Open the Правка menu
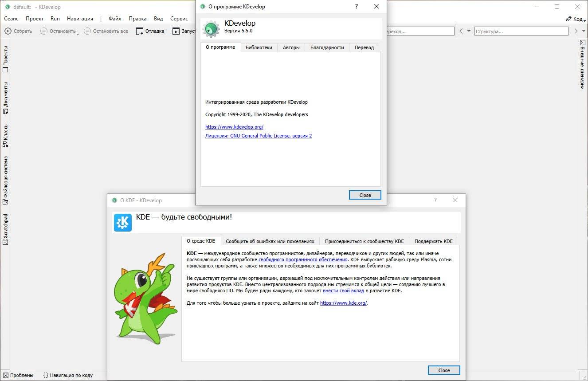 [x=137, y=19]
